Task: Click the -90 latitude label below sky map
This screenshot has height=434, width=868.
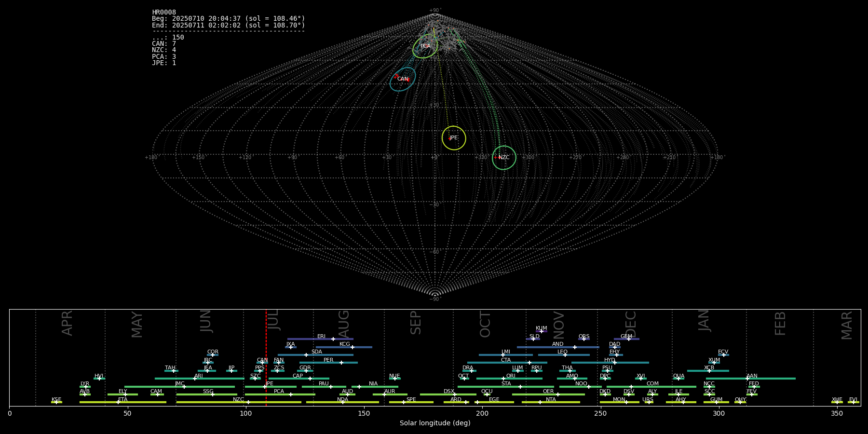Action: [x=435, y=299]
